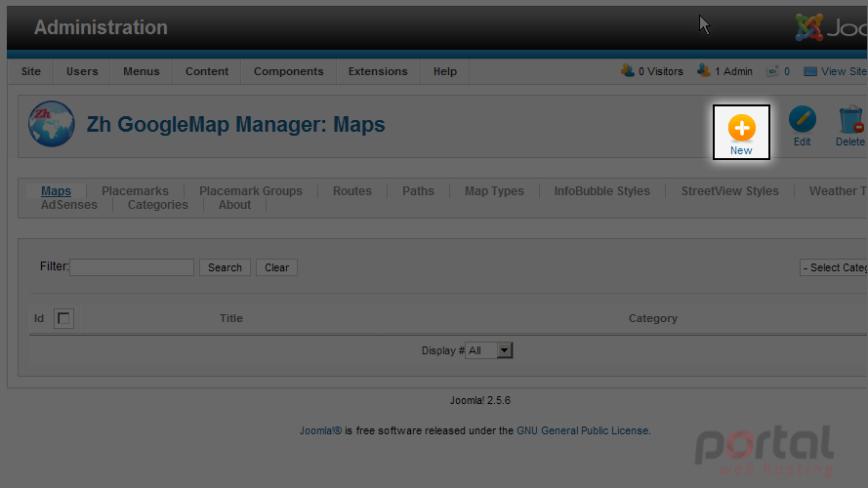Click the Joomla! 2.5.6 version text
The image size is (868, 488).
(x=480, y=400)
